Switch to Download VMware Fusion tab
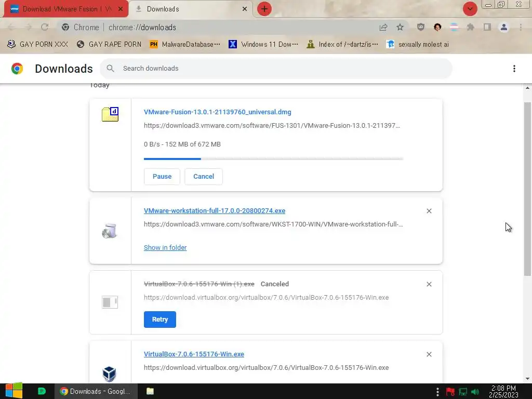Screen dimensions: 532x399 [66, 9]
